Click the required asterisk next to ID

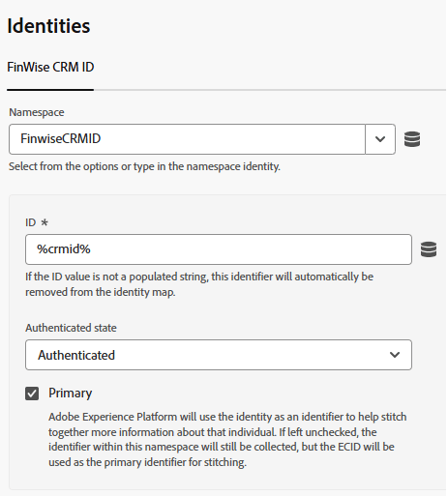tap(45, 222)
